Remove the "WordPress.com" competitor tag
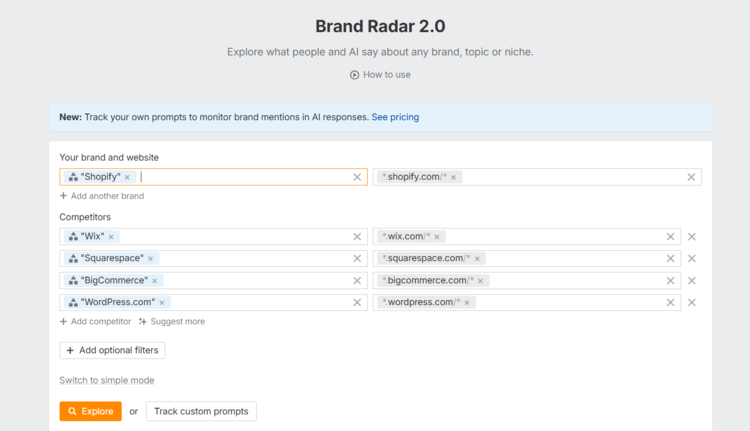Image resolution: width=750 pixels, height=431 pixels. pyautogui.click(x=162, y=303)
